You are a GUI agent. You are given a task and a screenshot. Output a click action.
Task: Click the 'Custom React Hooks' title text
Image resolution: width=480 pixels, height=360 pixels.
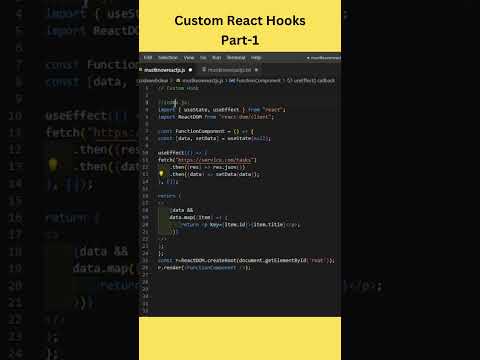click(x=240, y=21)
